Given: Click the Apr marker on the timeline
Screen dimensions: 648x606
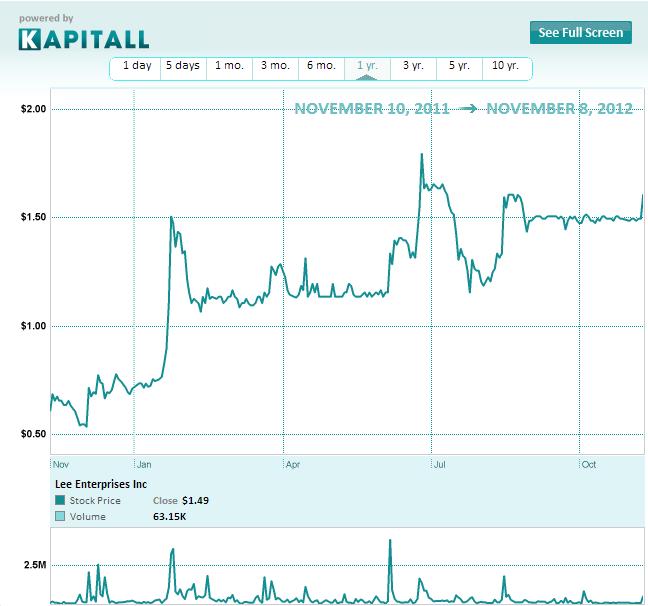Looking at the screenshot, I should coord(293,464).
